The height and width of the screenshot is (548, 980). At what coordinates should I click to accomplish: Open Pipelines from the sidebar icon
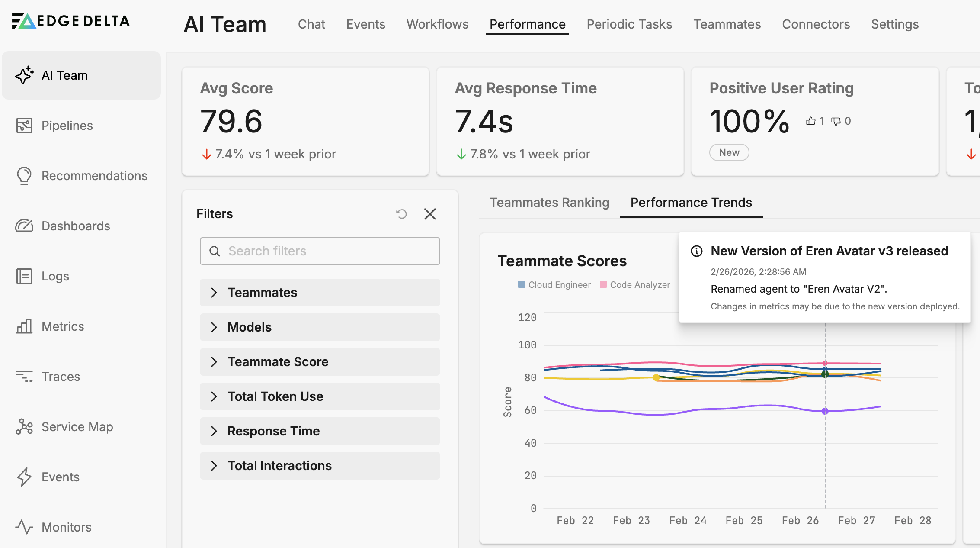click(x=24, y=126)
